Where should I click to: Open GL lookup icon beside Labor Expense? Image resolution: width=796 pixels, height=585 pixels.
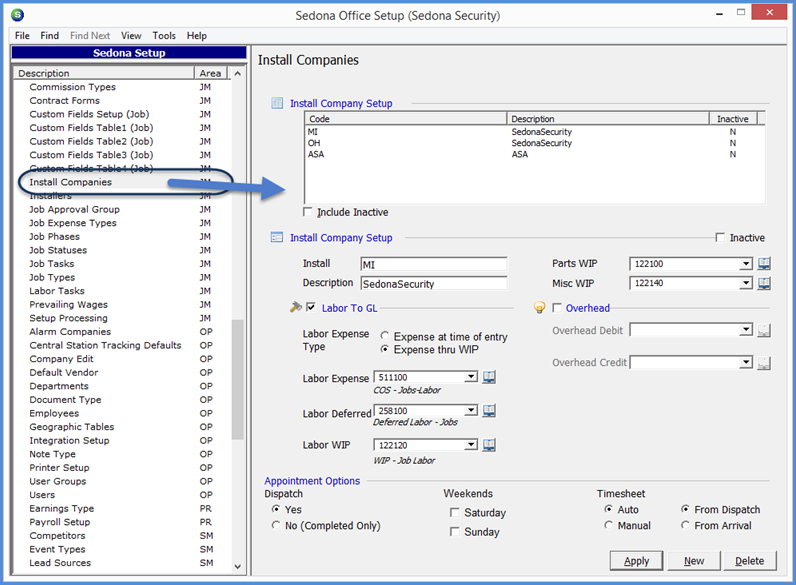pos(489,377)
